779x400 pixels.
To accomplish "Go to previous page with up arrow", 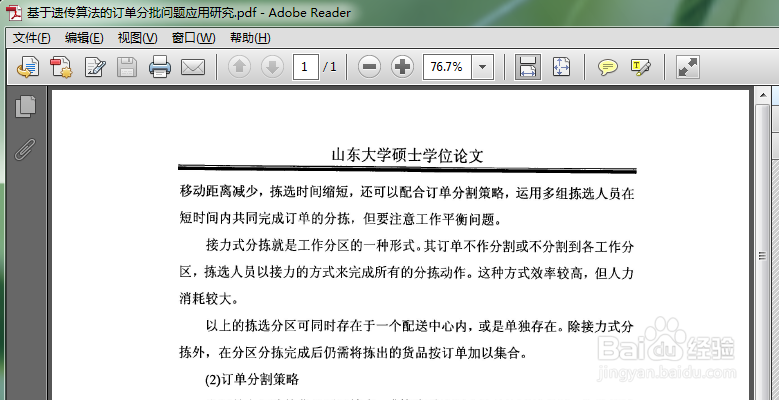I will pyautogui.click(x=239, y=67).
